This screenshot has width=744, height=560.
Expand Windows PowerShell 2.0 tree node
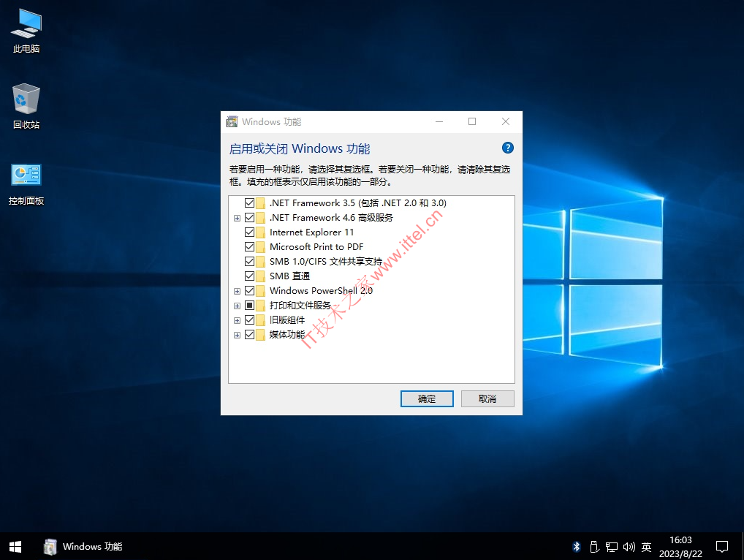(x=238, y=291)
